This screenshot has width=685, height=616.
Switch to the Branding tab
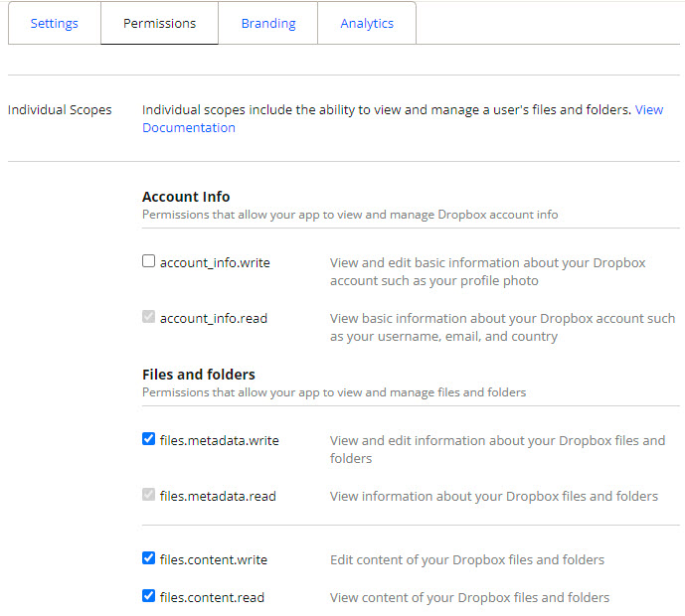[268, 23]
